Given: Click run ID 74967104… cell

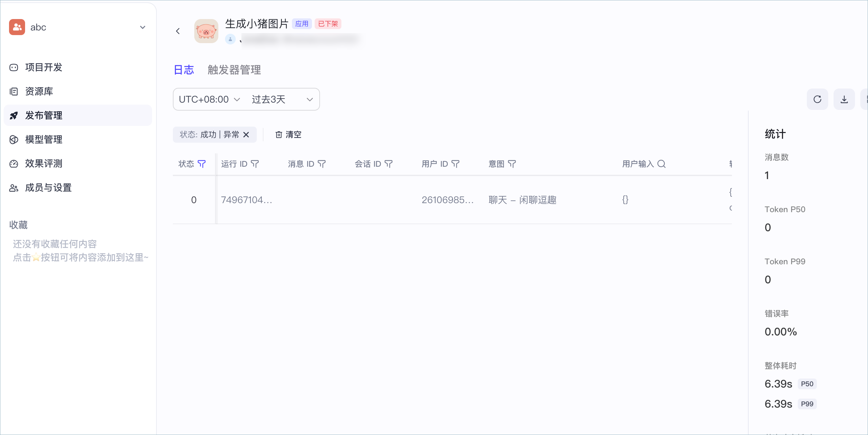Looking at the screenshot, I should (x=247, y=200).
